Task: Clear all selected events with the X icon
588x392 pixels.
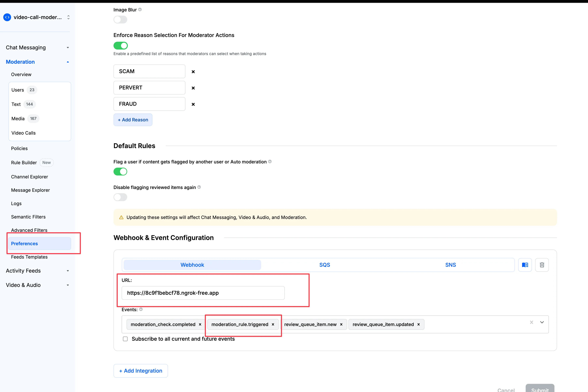Action: [531, 322]
